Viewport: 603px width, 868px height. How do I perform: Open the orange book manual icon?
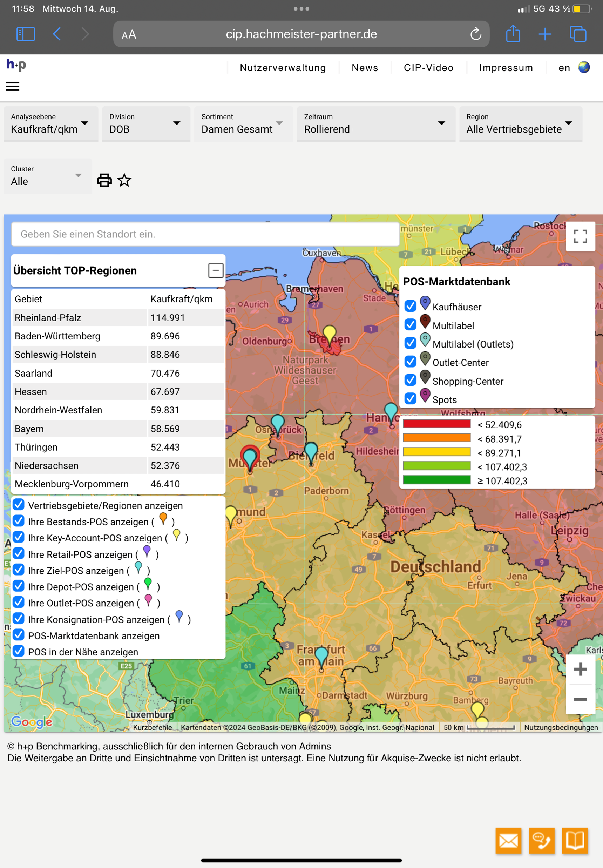pyautogui.click(x=574, y=841)
